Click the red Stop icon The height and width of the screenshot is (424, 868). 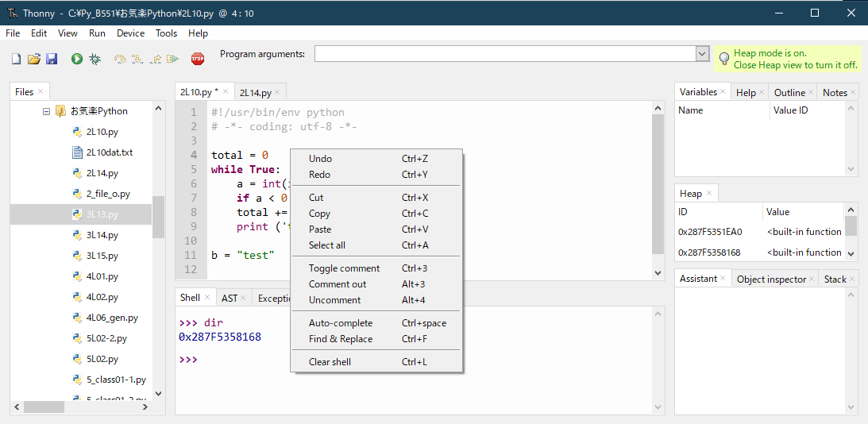click(x=198, y=59)
